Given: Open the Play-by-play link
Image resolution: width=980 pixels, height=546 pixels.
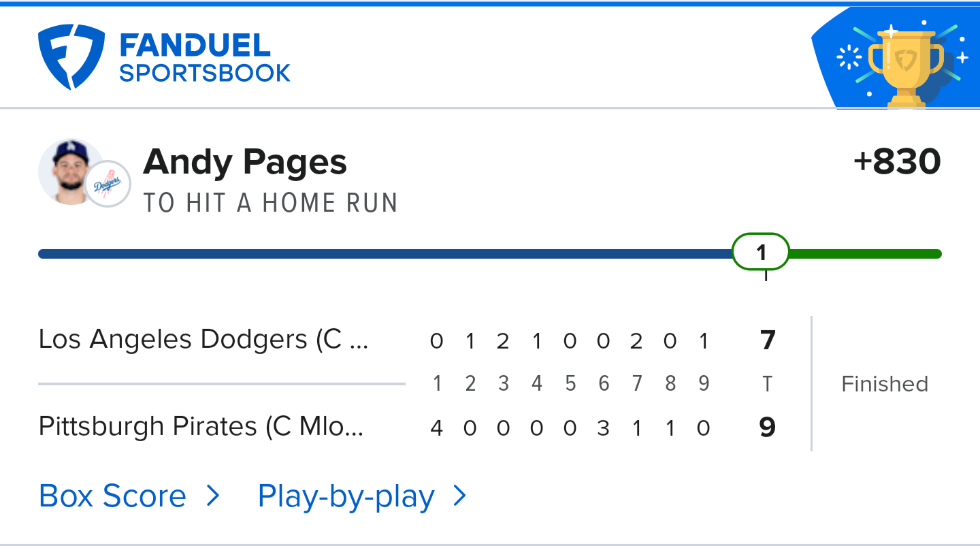Looking at the screenshot, I should click(x=346, y=496).
